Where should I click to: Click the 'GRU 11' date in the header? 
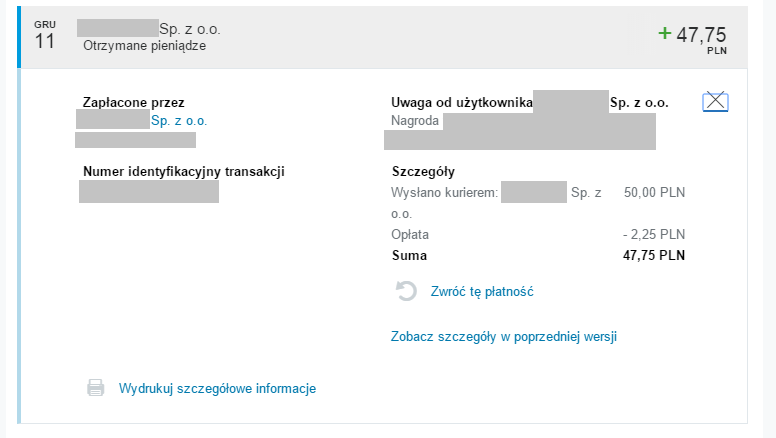45,36
